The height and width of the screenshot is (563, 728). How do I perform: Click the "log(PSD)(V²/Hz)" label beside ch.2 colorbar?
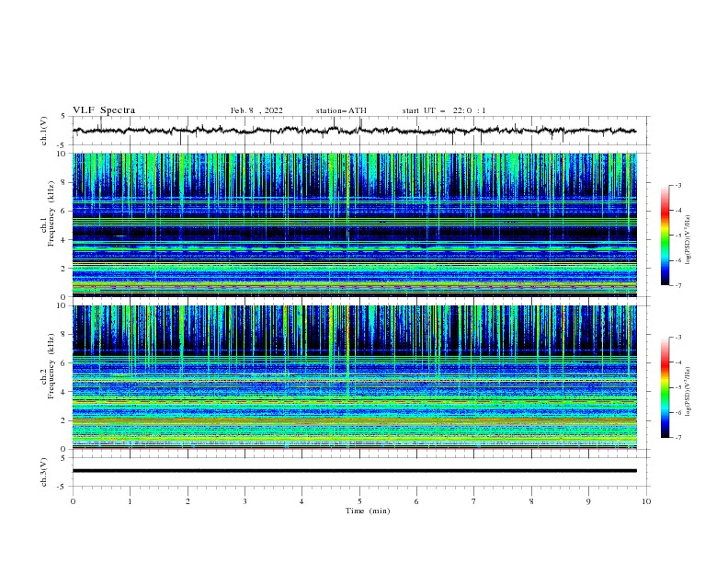click(688, 392)
